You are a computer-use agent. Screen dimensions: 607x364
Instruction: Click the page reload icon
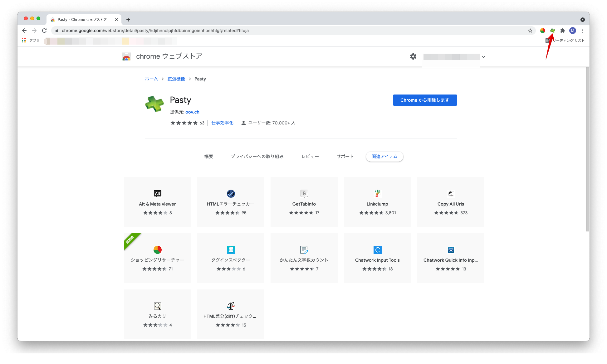[44, 31]
